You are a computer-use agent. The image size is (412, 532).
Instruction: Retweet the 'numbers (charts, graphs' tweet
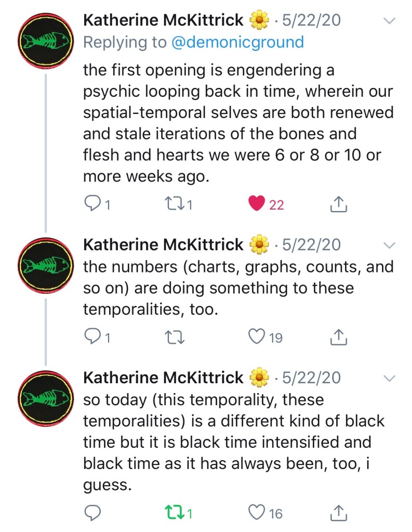pos(172,338)
